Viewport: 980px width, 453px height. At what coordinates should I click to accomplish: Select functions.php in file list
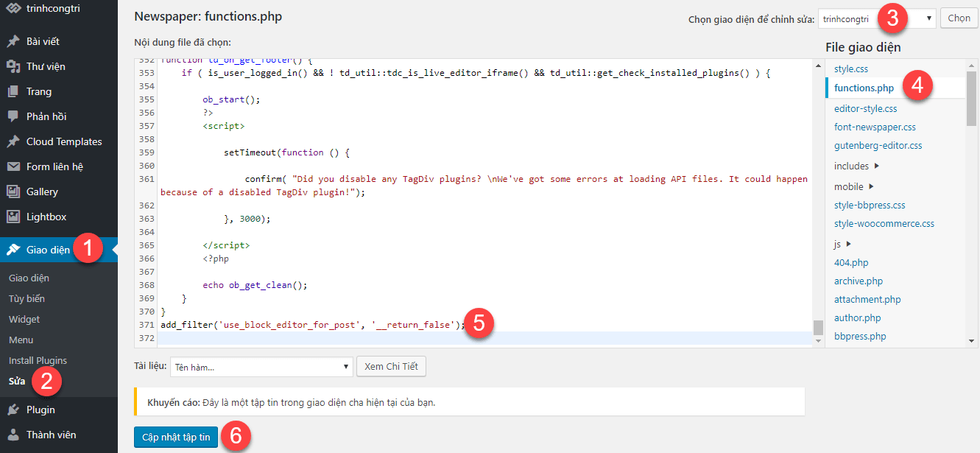pos(864,88)
